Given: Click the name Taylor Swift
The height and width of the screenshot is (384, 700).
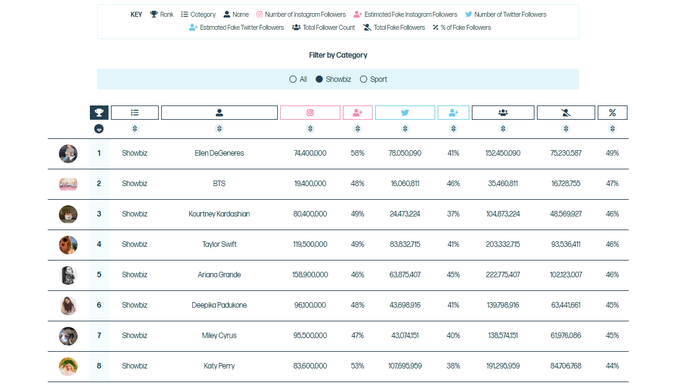Looking at the screenshot, I should [x=219, y=244].
